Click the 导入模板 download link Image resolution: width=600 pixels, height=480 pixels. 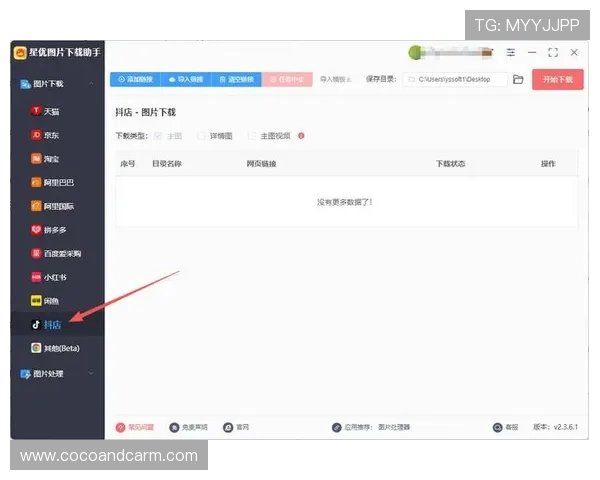click(336, 79)
